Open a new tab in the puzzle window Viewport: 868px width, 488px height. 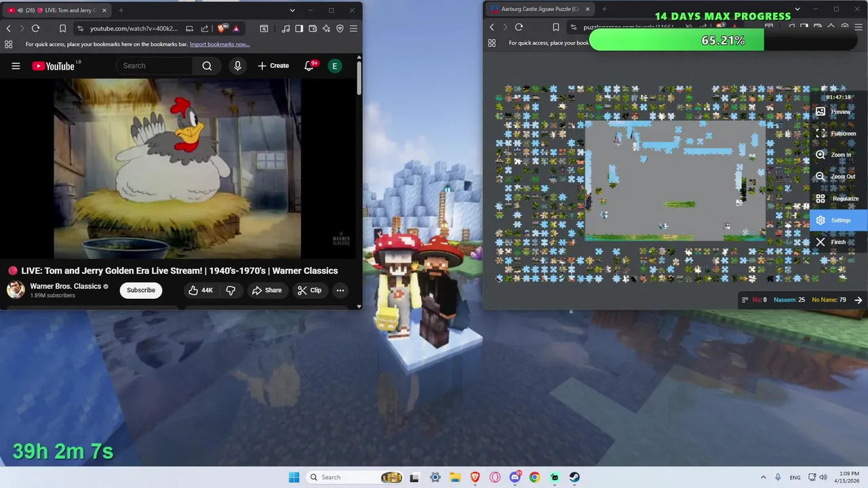tap(604, 9)
